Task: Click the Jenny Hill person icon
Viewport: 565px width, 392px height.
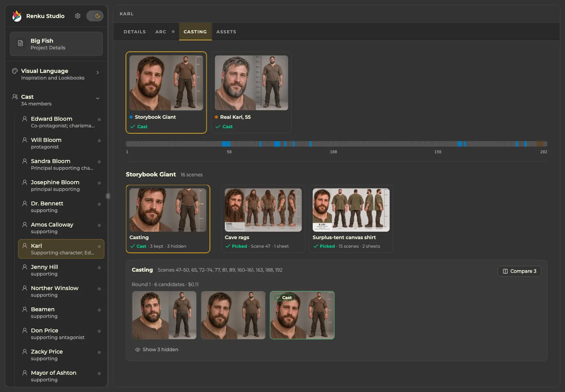Action: 25,267
